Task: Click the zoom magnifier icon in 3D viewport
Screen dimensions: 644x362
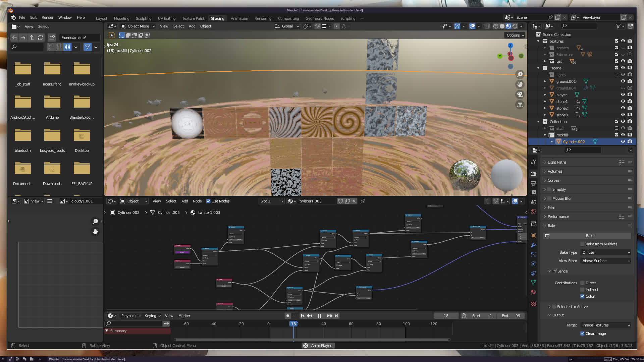Action: click(520, 74)
